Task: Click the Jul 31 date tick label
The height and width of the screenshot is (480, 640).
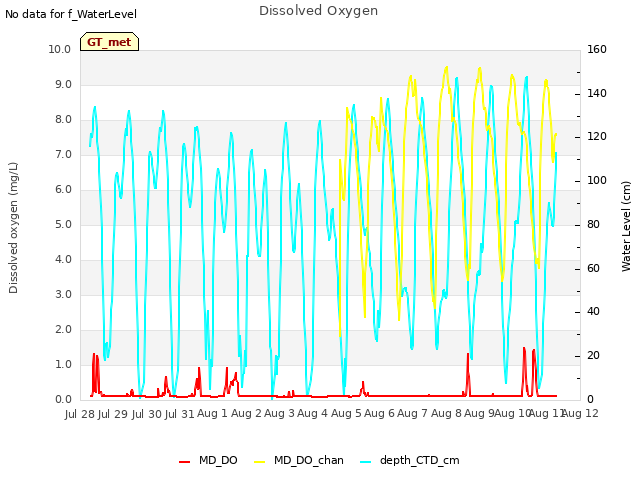Action: click(179, 414)
